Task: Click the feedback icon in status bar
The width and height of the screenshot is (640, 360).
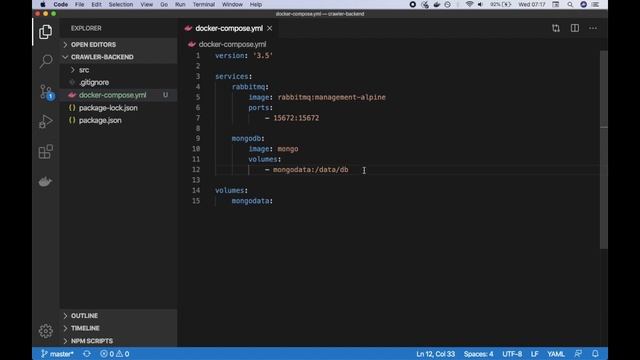Action: [578, 354]
